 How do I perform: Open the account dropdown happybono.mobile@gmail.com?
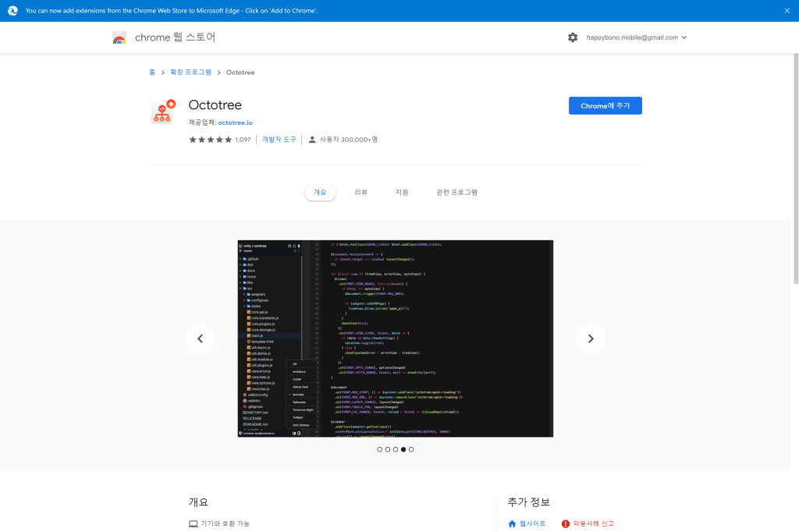click(x=637, y=37)
